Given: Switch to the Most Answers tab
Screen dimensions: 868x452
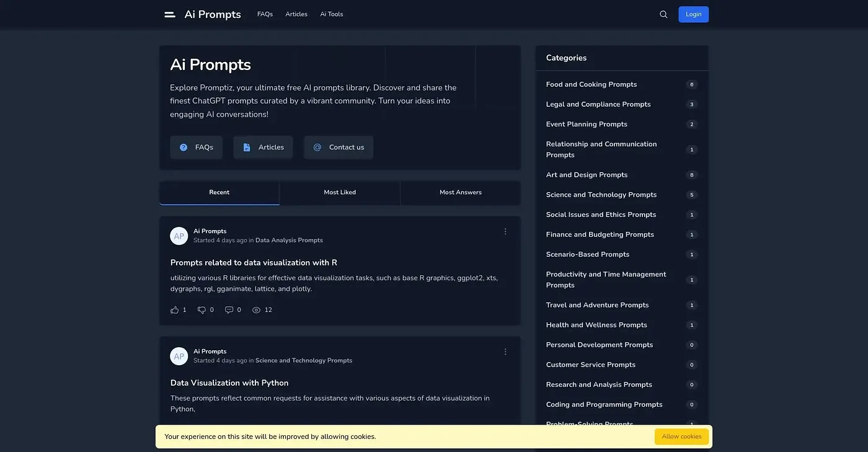Looking at the screenshot, I should (x=461, y=193).
